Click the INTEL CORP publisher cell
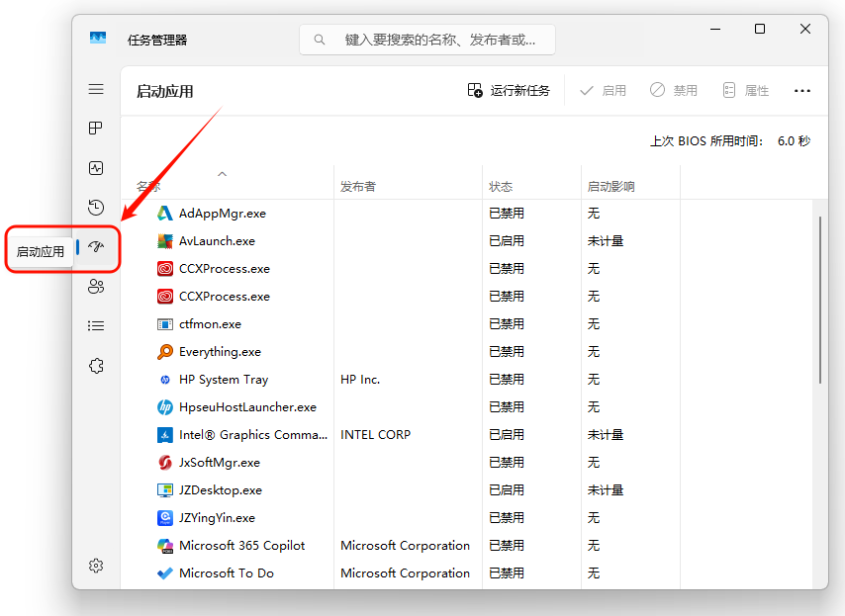The height and width of the screenshot is (616, 845). (376, 435)
